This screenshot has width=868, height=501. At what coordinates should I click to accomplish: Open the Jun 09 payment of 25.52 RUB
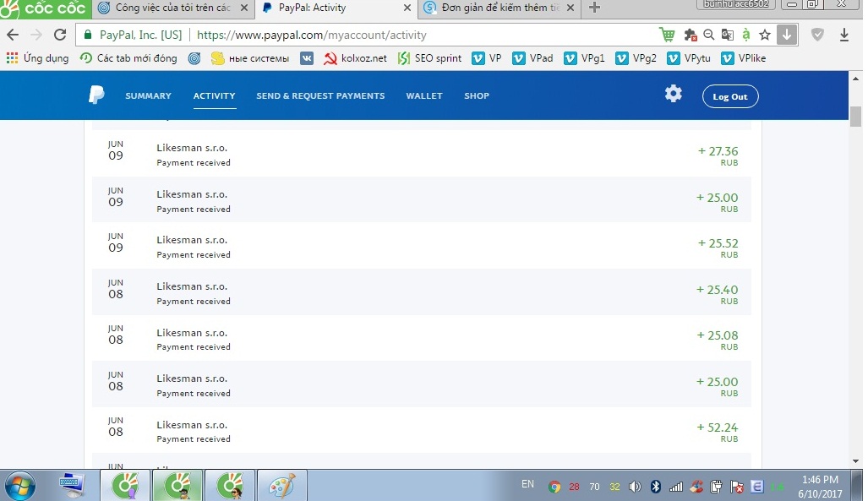click(421, 246)
